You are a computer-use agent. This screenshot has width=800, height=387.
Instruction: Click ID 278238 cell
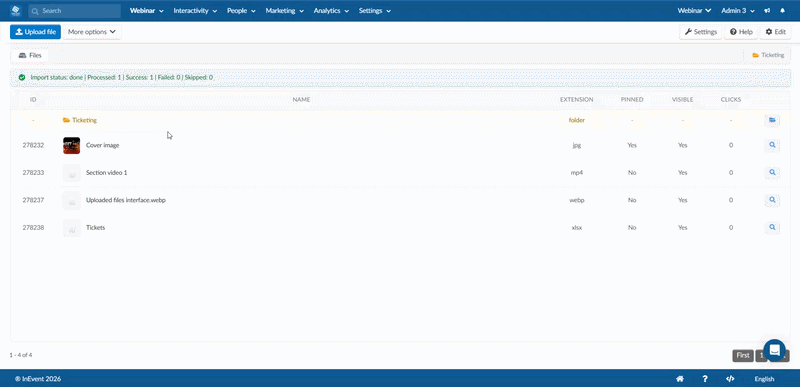point(33,228)
